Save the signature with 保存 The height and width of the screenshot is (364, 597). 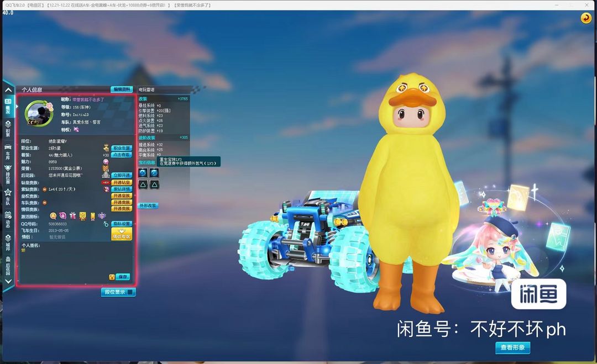point(123,277)
